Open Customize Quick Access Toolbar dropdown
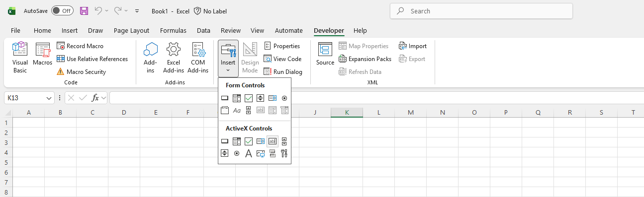 pos(137,10)
